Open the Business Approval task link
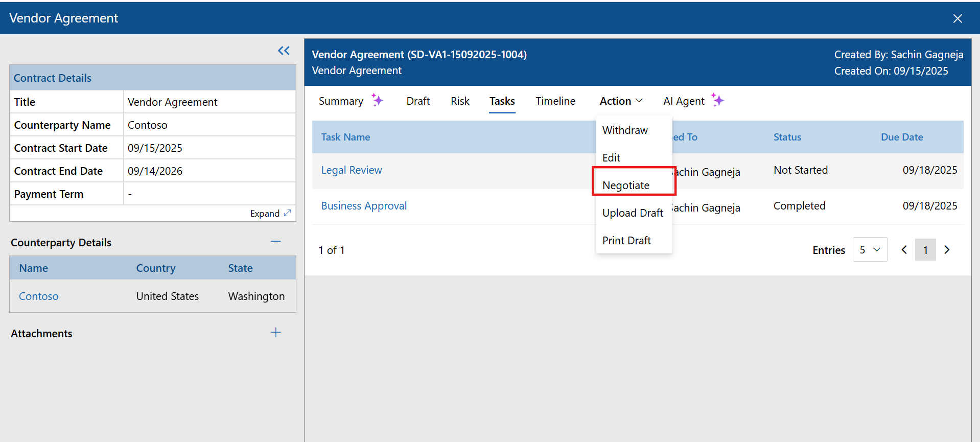Screen dimensions: 980x442 364,206
